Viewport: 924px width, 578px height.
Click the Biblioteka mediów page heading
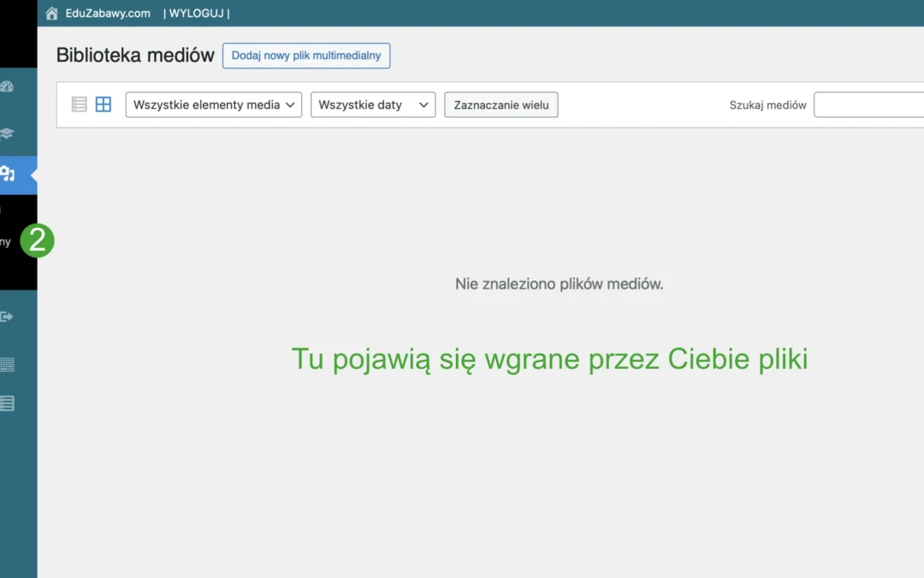[134, 55]
